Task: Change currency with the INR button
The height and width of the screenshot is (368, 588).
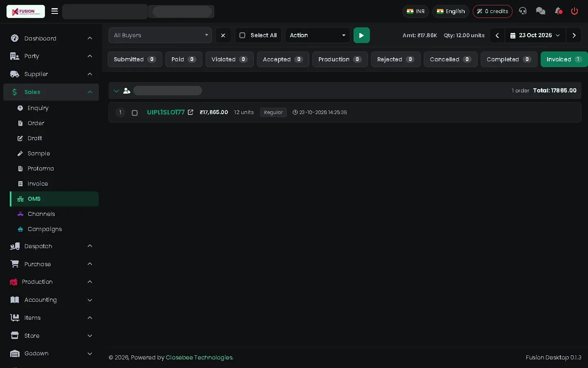Action: [x=416, y=11]
